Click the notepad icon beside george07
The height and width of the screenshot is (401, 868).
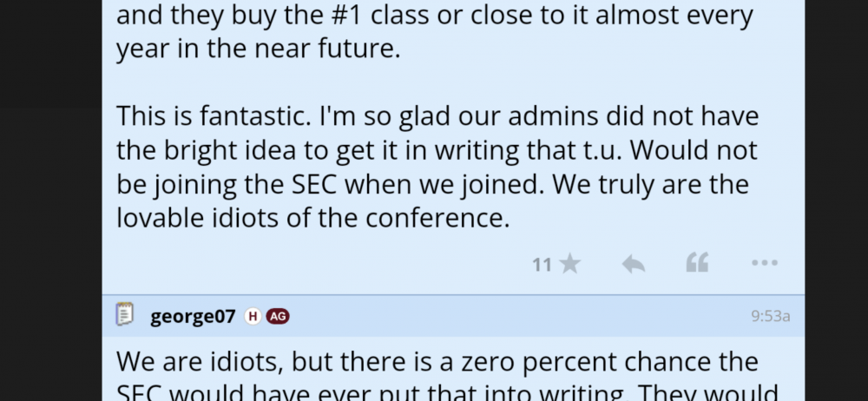click(125, 315)
